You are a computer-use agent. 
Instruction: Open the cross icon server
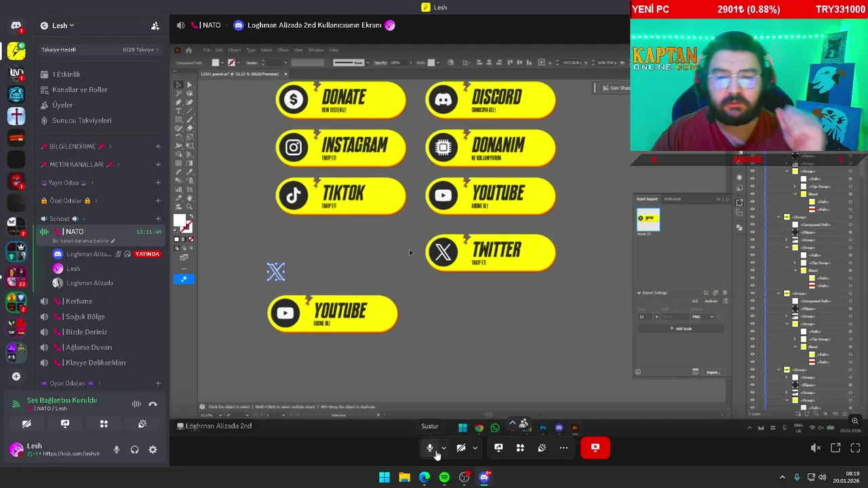(x=16, y=116)
